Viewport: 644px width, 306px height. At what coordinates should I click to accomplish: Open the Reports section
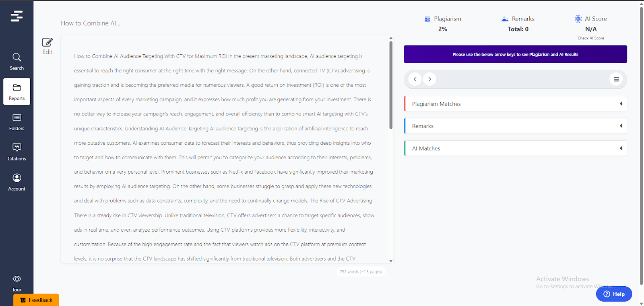click(x=17, y=92)
